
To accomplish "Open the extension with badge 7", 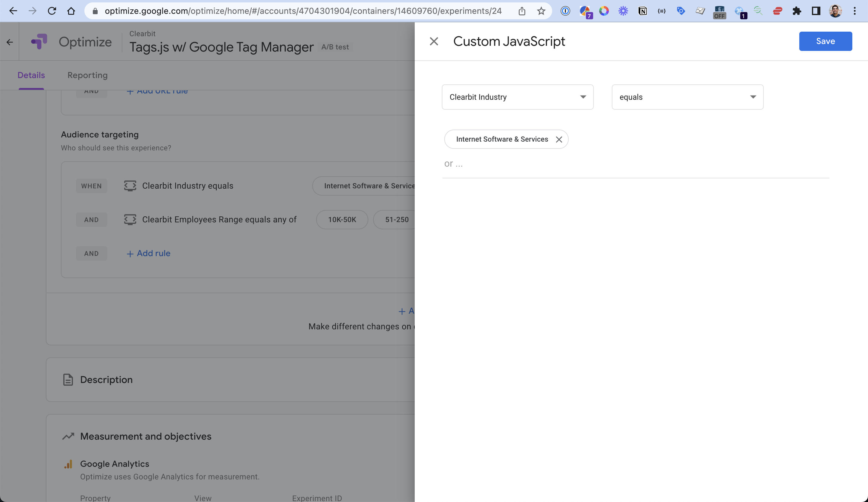I will click(585, 12).
